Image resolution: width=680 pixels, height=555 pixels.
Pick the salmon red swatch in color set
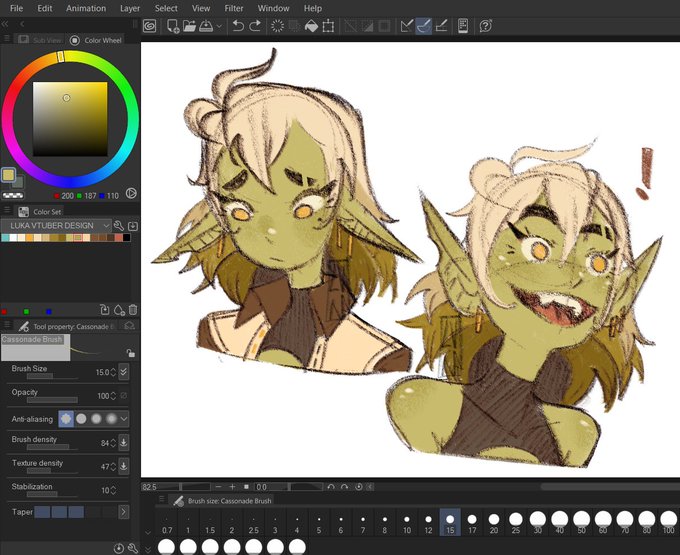click(x=118, y=238)
